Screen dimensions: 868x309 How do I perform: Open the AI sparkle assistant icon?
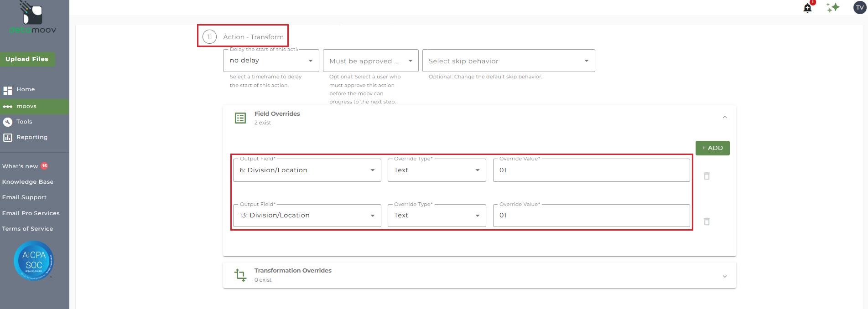[x=833, y=7]
